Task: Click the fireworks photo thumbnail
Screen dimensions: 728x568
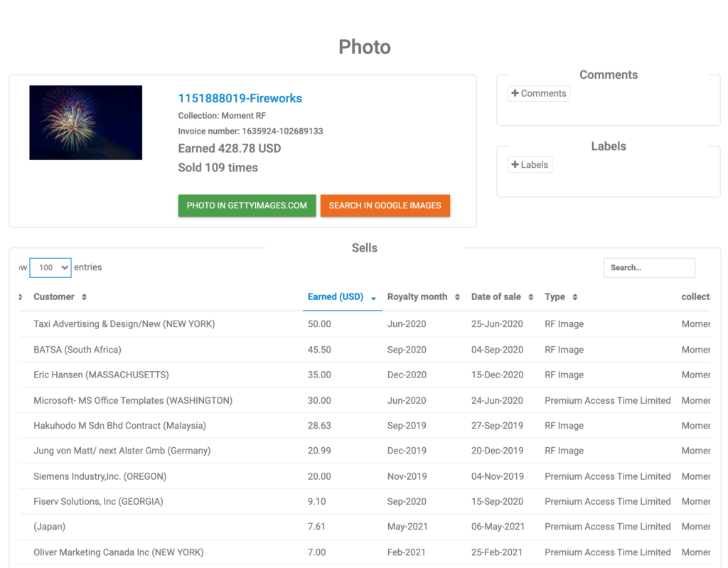Action: pyautogui.click(x=86, y=122)
